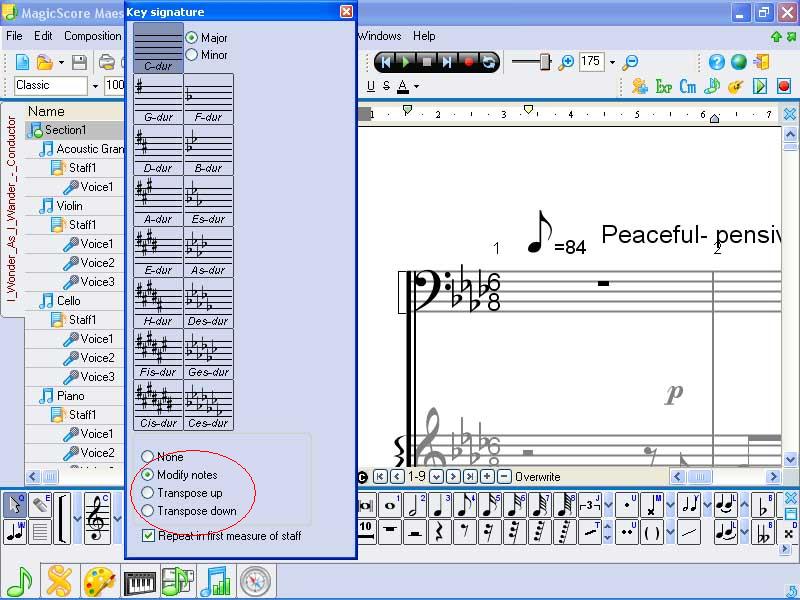Open the File menu
The height and width of the screenshot is (600, 800).
pos(14,36)
